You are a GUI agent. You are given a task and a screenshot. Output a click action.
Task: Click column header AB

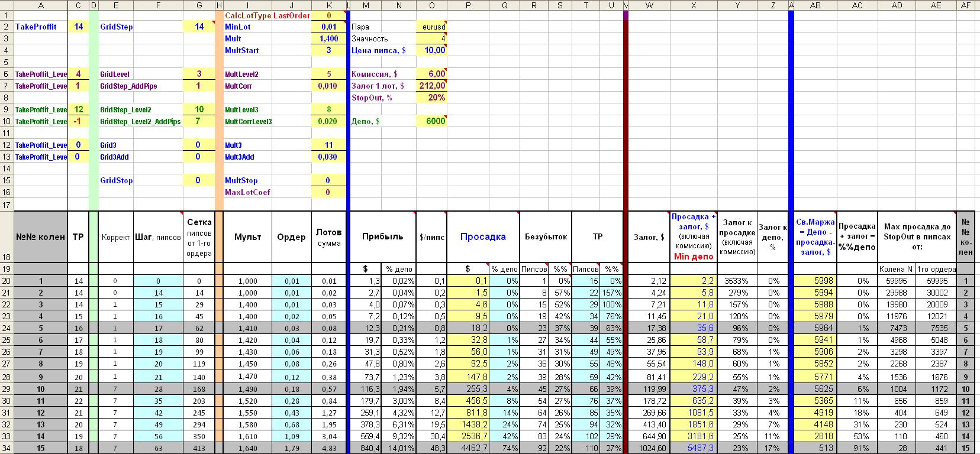[x=815, y=5]
